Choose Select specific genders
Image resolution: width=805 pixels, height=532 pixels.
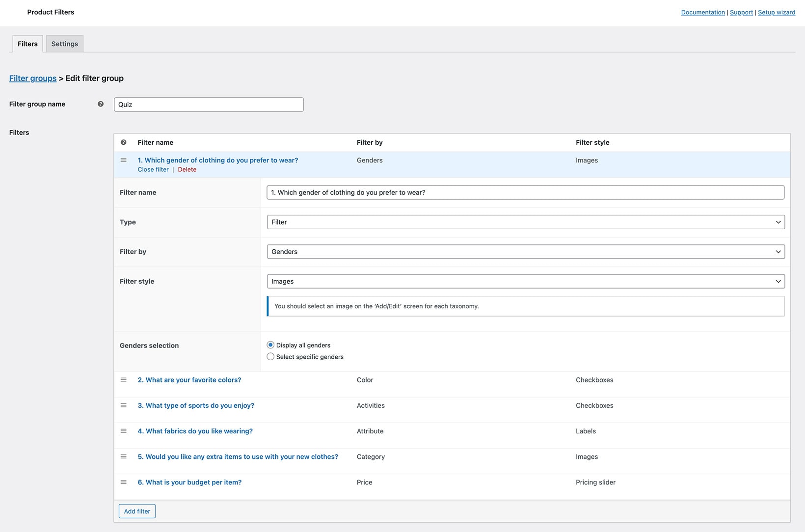point(270,356)
